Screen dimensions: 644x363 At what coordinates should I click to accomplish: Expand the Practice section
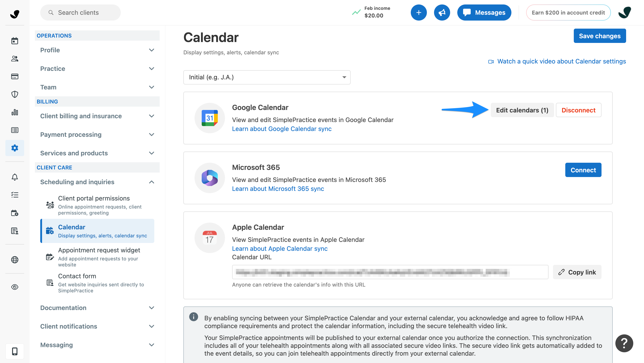tap(97, 68)
